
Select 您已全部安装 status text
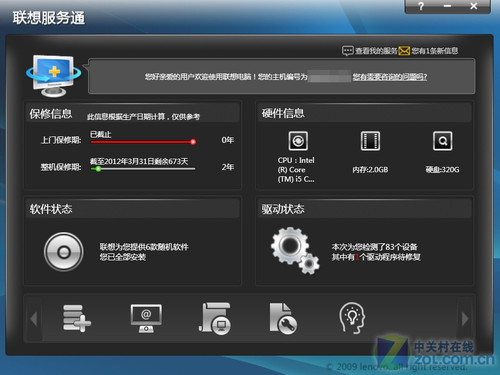(x=123, y=257)
